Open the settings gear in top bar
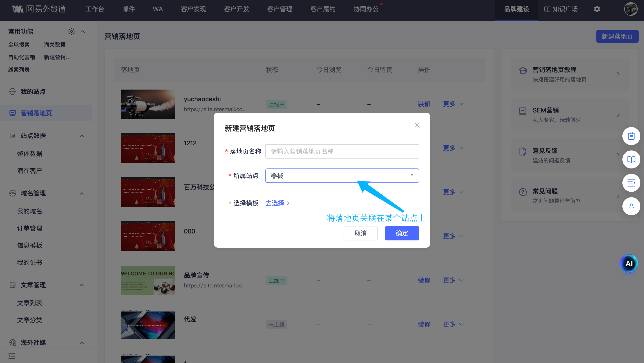Viewport: 644px width, 363px height. pos(597,9)
